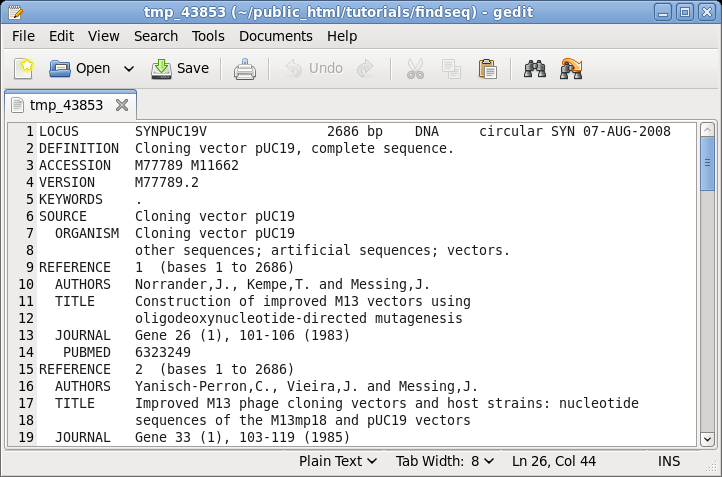Click the Copy icon in toolbar
The height and width of the screenshot is (477, 722).
[x=452, y=69]
